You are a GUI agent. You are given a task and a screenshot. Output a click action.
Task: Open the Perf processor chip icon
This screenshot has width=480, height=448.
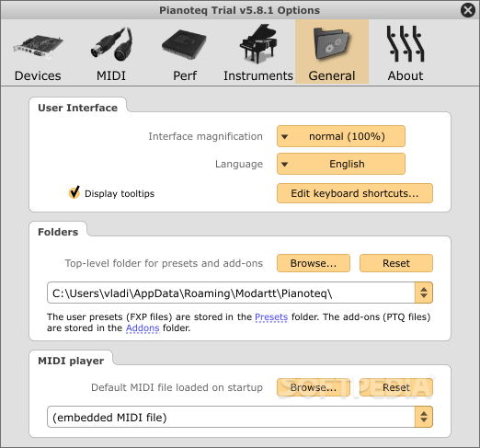point(184,44)
